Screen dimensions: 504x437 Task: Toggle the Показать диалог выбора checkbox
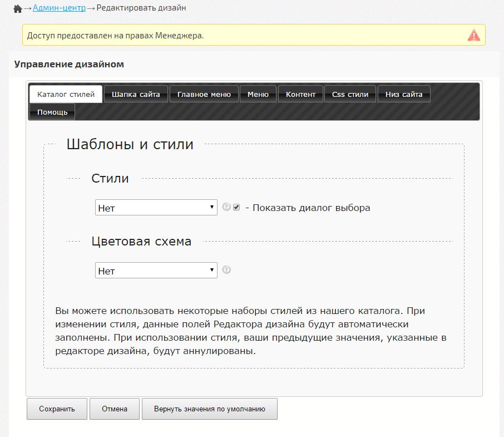(x=236, y=207)
